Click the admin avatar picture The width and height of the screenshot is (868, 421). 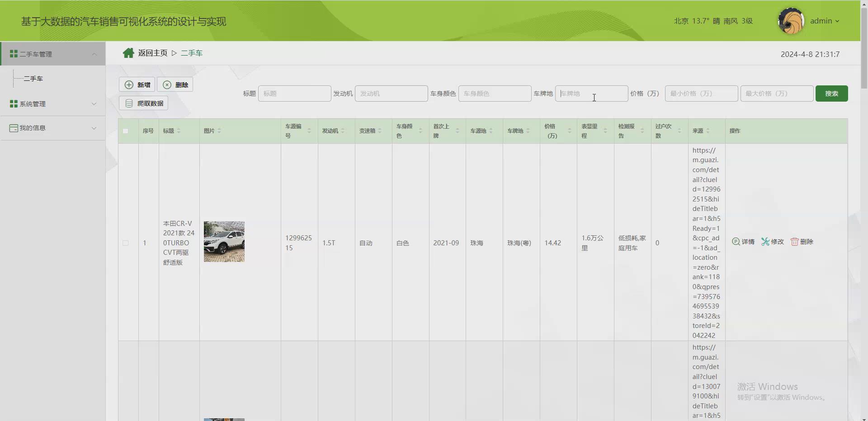pos(791,21)
